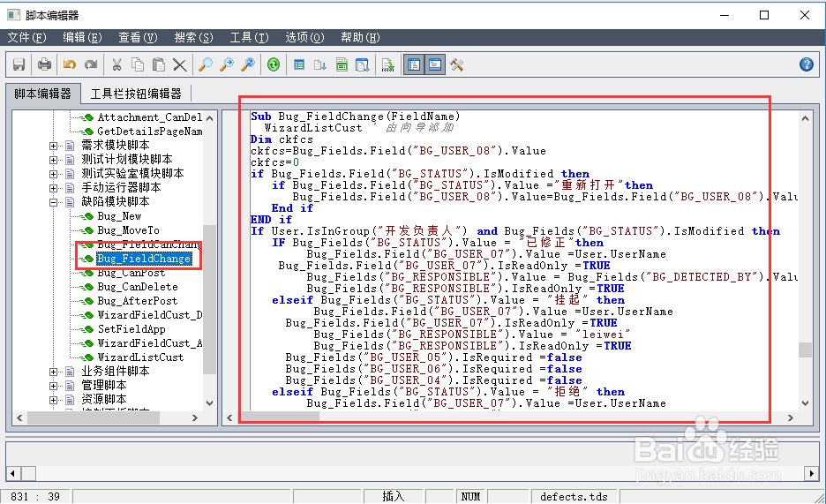Select the Bug_MoveTo script

click(x=128, y=230)
